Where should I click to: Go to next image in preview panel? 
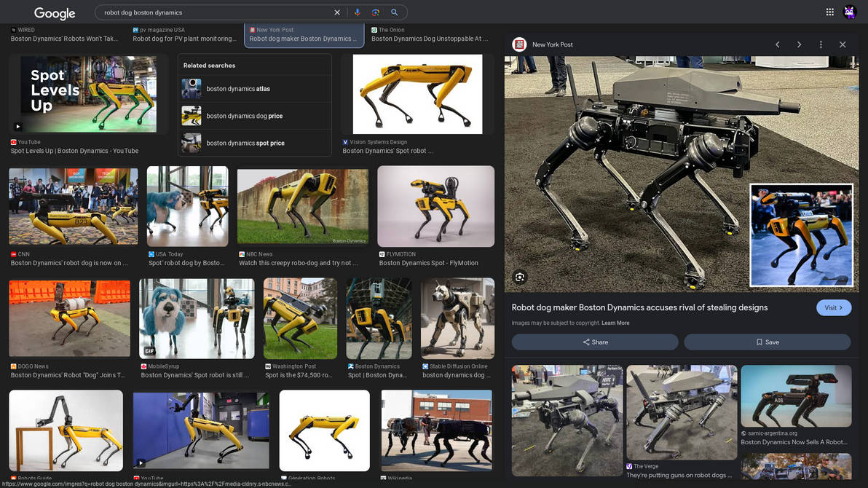pos(799,44)
